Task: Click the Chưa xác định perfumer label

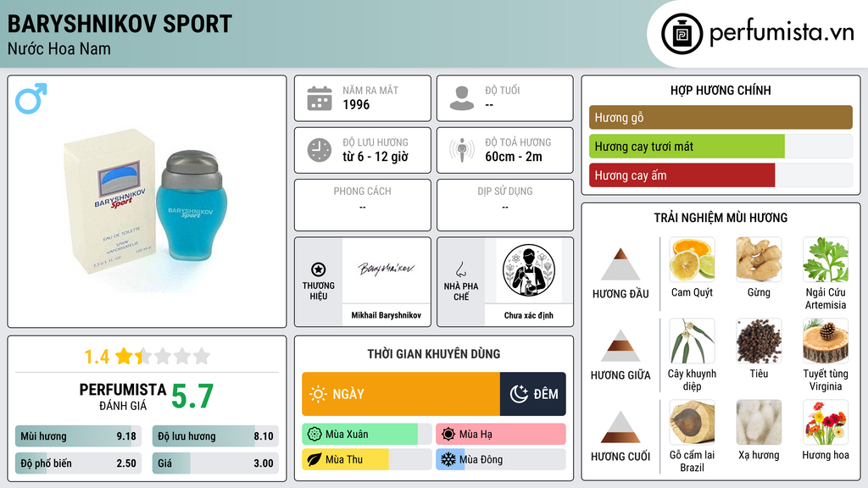Action: click(x=529, y=315)
